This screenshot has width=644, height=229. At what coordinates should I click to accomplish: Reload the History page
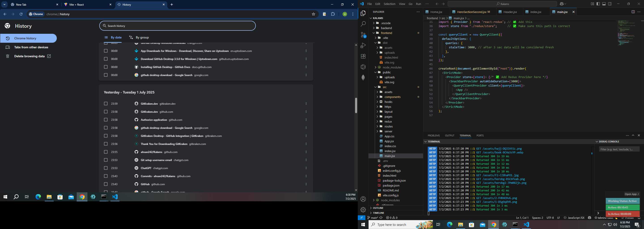(21, 14)
